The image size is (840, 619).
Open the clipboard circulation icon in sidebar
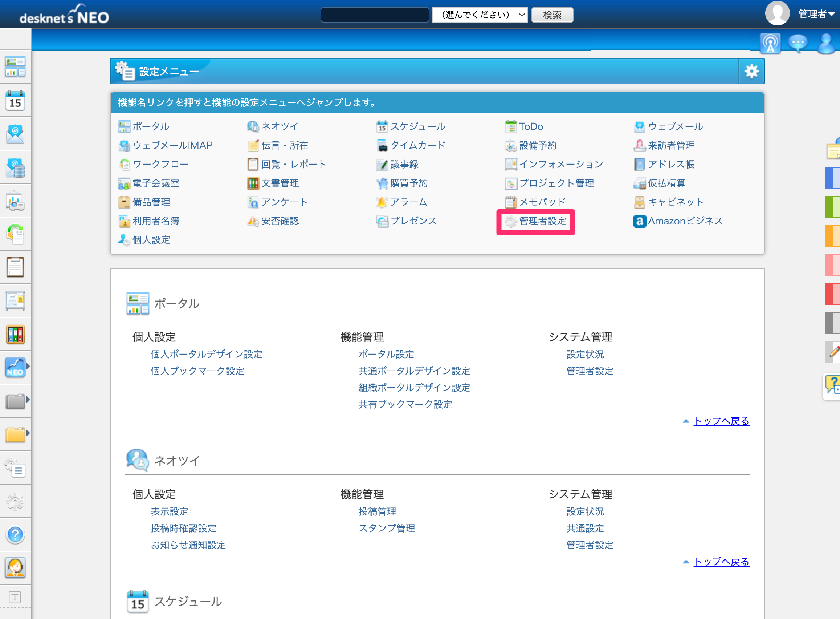[x=15, y=267]
